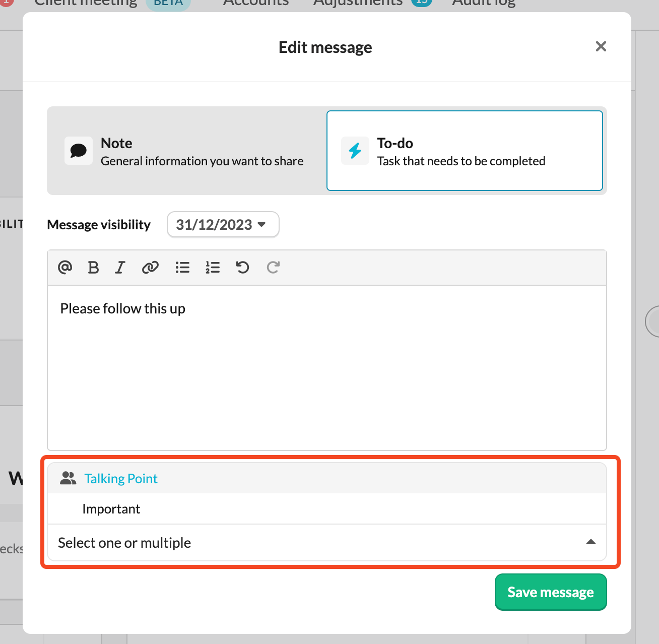Image resolution: width=659 pixels, height=644 pixels.
Task: Click the caret arrow in tag selector
Action: click(x=591, y=542)
